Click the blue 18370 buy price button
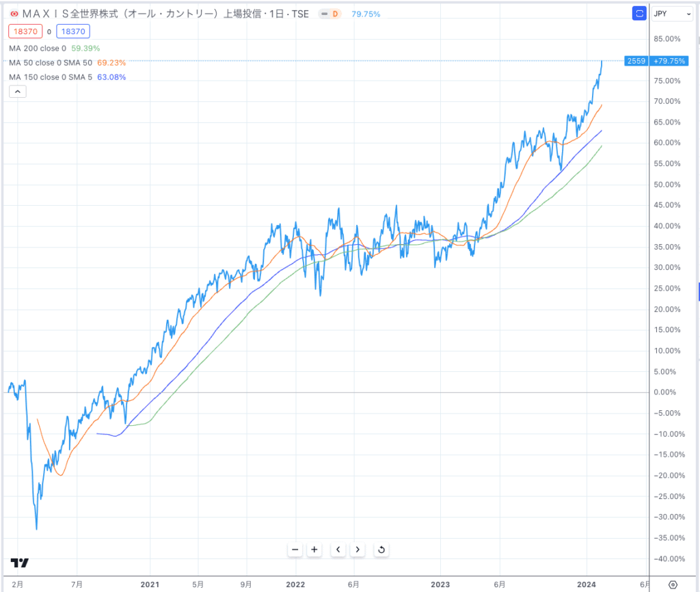 coord(73,31)
